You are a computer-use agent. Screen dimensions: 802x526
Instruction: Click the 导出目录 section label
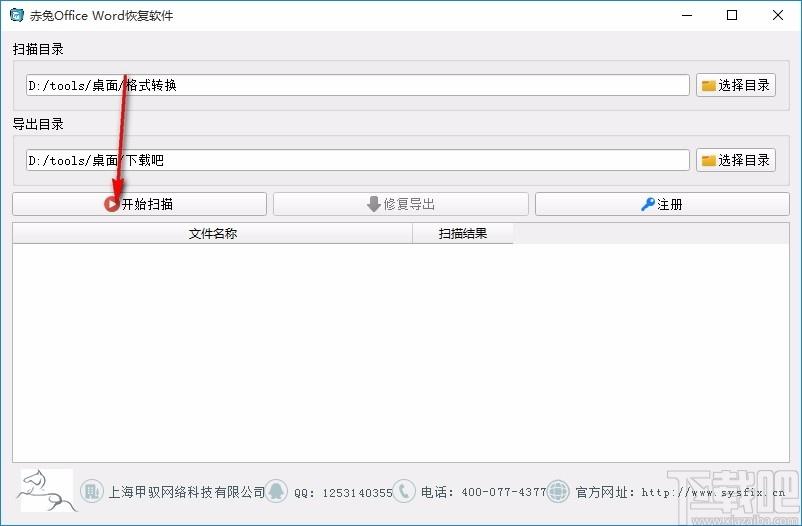point(38,124)
